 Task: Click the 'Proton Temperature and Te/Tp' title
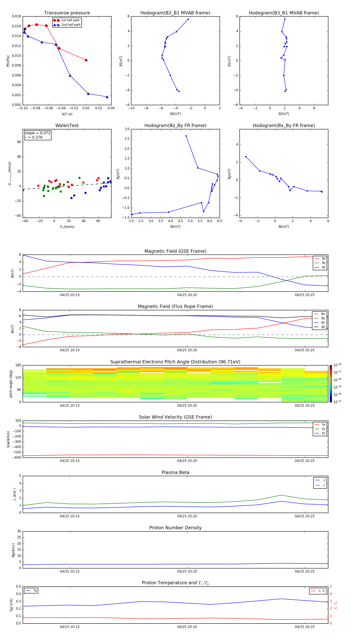[x=175, y=583]
